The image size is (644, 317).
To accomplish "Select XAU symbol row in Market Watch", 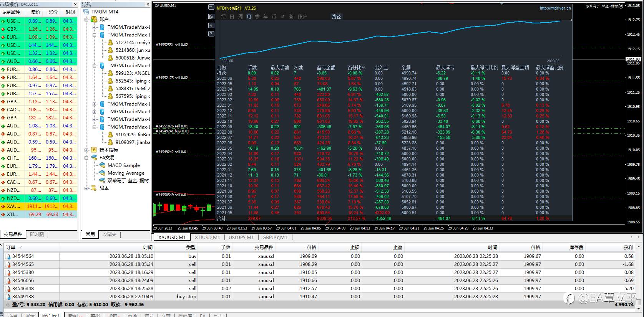I will (38, 206).
